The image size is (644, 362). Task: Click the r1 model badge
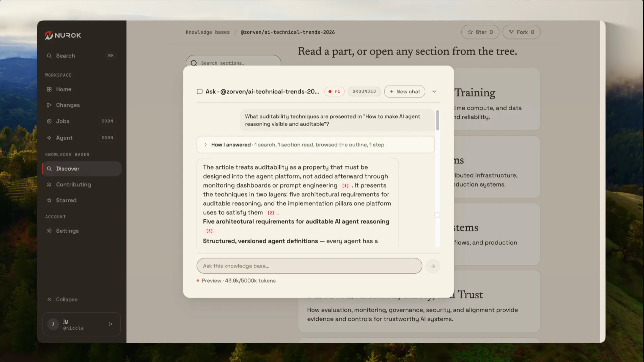click(334, 91)
